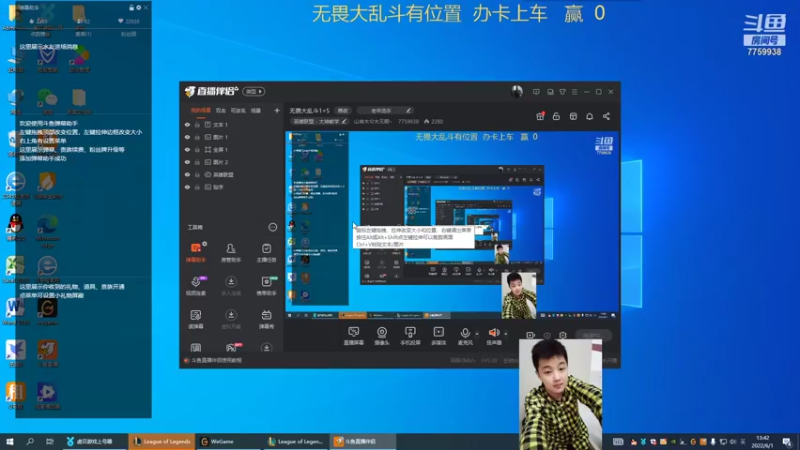
Task: Open the 房管助手 room manager tool
Action: (x=231, y=252)
